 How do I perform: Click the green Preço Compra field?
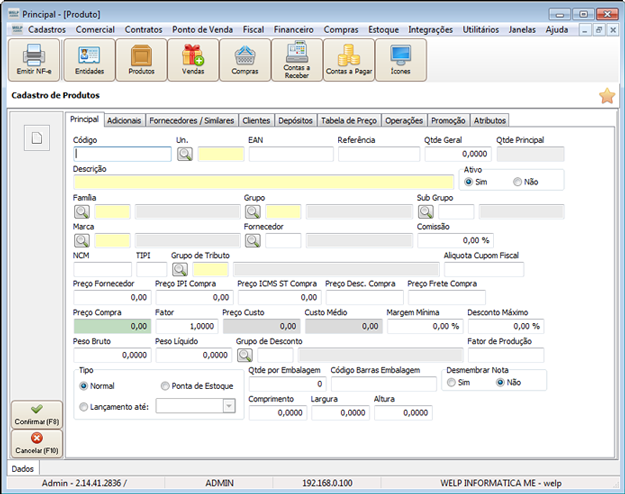pyautogui.click(x=112, y=326)
